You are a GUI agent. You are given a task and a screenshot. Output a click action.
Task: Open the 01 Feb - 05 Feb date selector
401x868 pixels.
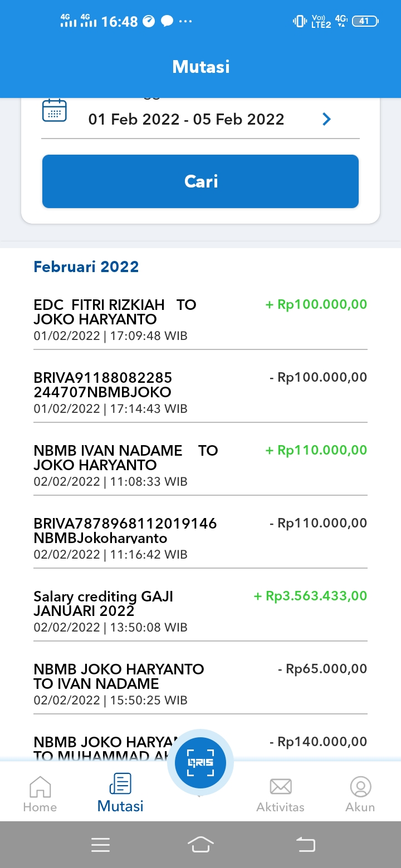coord(186,119)
